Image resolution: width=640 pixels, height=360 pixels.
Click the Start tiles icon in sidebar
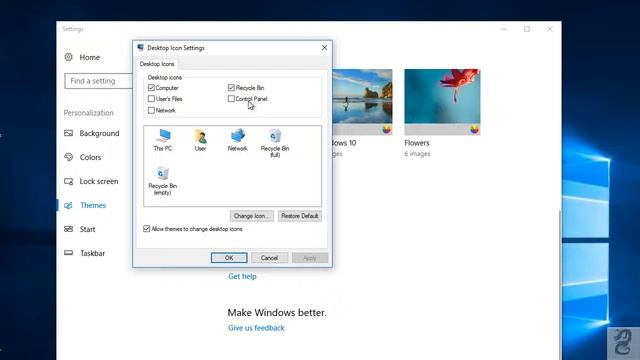coord(69,229)
